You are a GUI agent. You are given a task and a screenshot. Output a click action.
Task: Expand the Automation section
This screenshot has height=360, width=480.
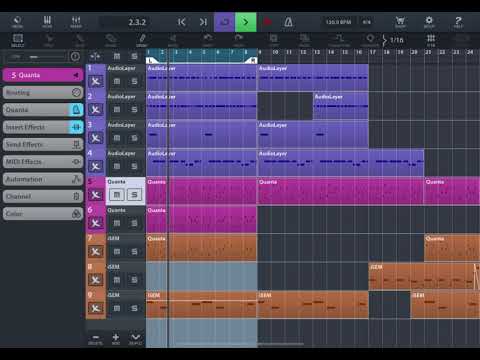(43, 179)
